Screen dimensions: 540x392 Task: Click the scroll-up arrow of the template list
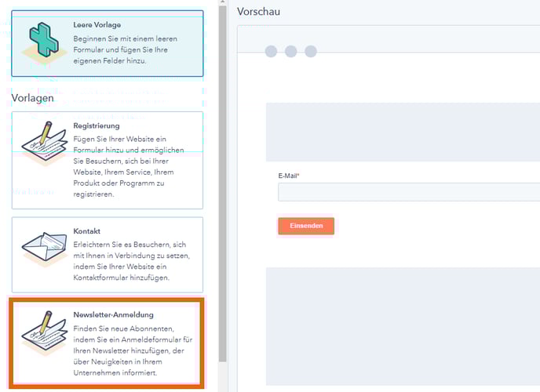[x=222, y=2]
